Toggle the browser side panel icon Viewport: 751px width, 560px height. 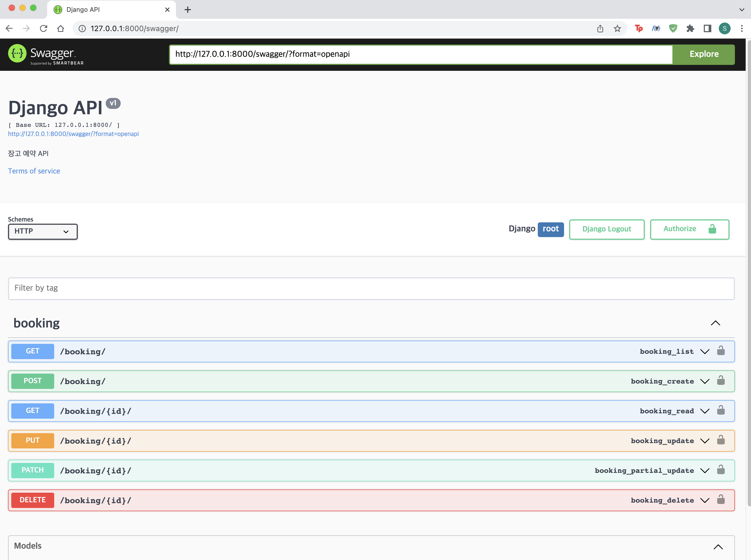707,28
